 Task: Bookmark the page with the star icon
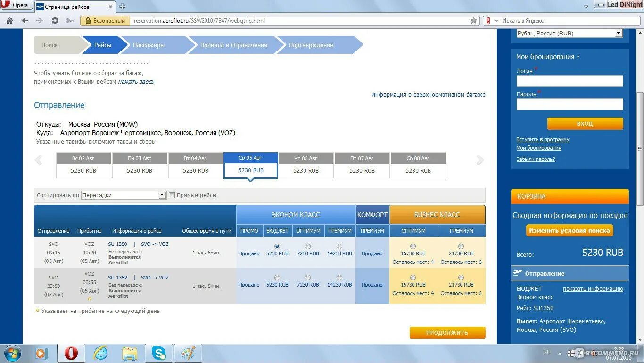[x=474, y=21]
